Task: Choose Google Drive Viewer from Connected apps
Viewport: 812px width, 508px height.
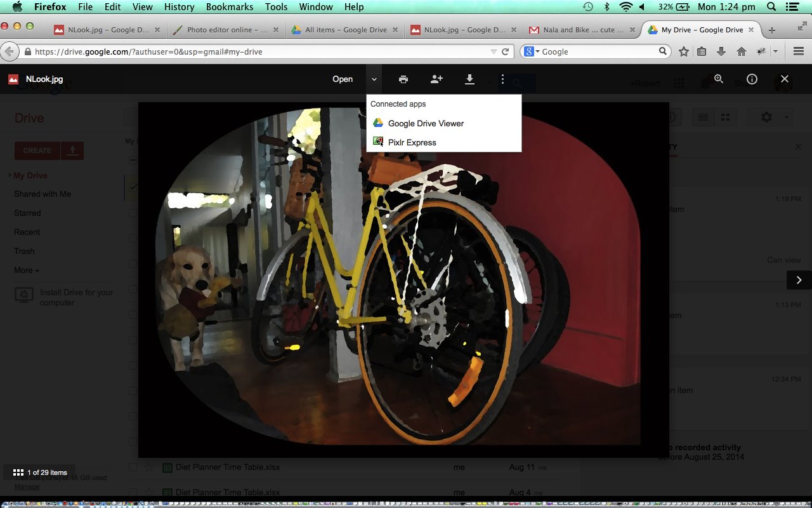Action: click(x=443, y=123)
